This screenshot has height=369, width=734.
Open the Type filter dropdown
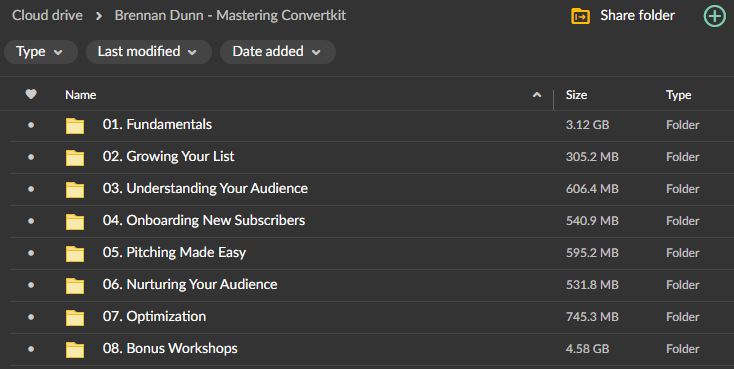(40, 52)
